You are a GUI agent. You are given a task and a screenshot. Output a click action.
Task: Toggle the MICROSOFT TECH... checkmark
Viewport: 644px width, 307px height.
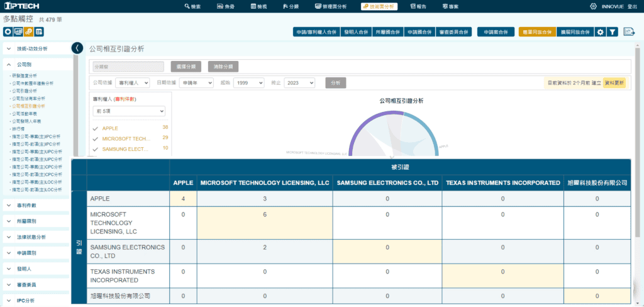tap(96, 138)
